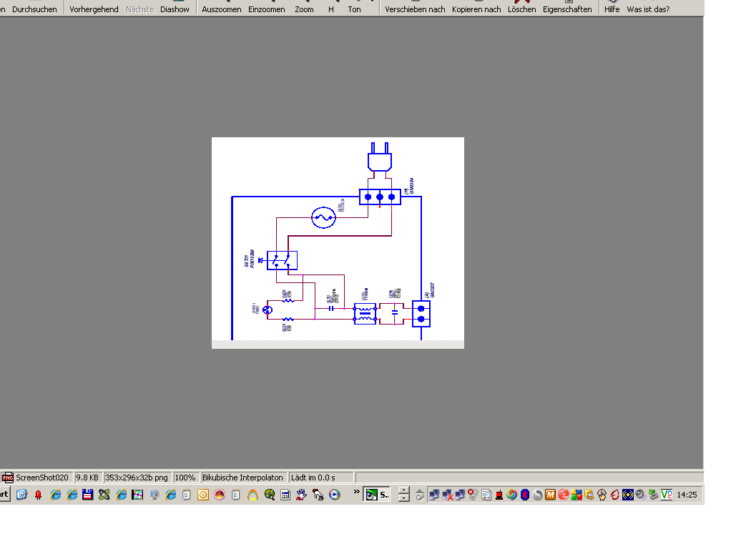Go to previous image with Vorhergehend
756x549 pixels.
tap(94, 9)
